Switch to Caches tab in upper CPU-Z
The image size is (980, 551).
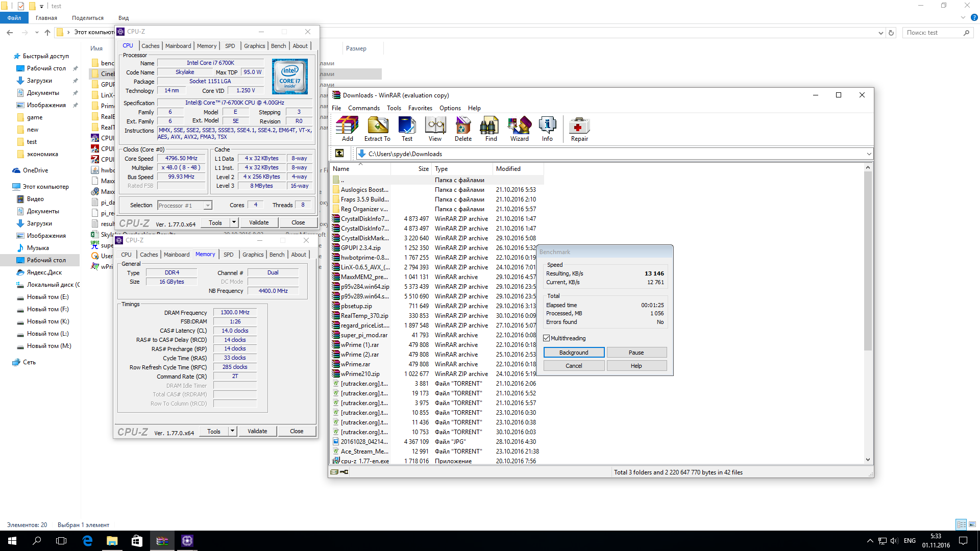(x=150, y=46)
